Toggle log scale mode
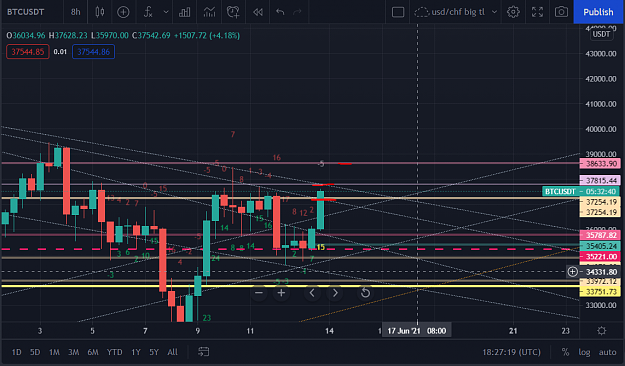Screen dimensions: 625x366 pyautogui.click(x=584, y=352)
